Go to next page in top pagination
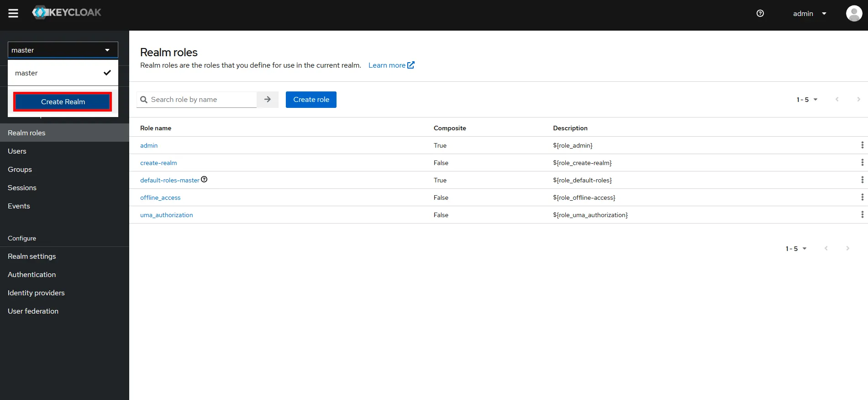The height and width of the screenshot is (400, 868). point(858,99)
